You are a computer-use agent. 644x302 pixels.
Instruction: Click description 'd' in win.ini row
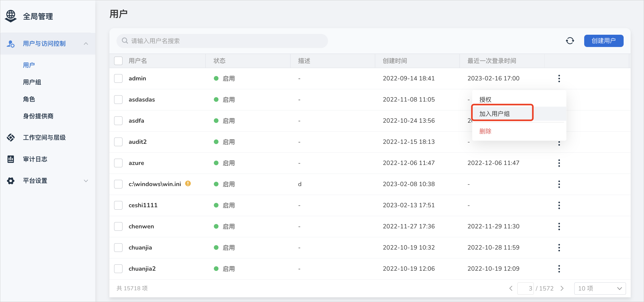tap(300, 184)
